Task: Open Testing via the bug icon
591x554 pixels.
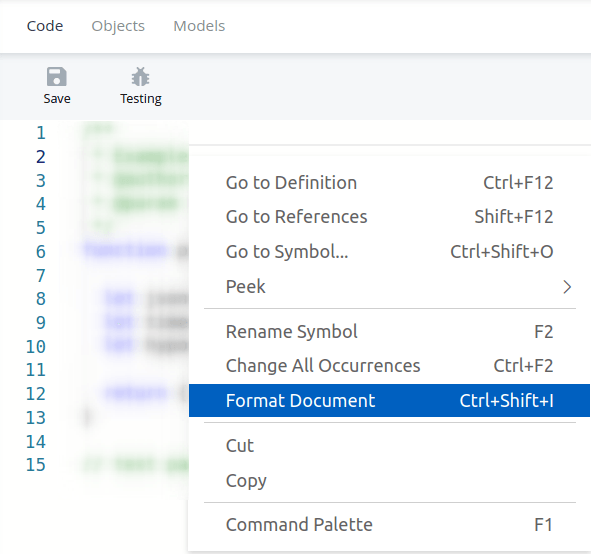Action: (141, 77)
